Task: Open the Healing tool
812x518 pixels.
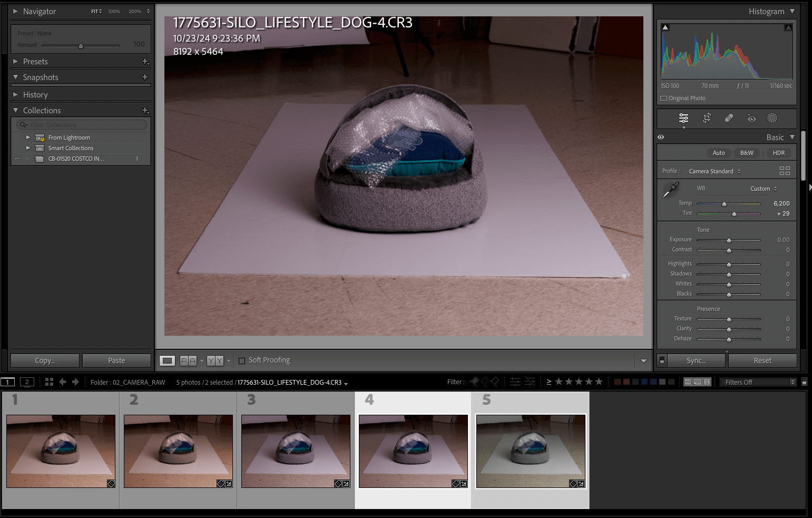Action: 729,118
